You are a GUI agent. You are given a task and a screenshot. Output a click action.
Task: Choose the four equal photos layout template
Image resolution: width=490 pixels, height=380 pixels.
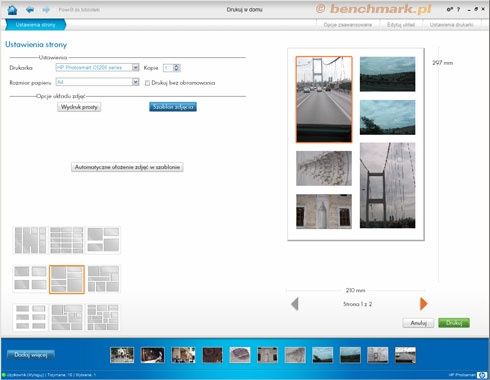click(30, 279)
